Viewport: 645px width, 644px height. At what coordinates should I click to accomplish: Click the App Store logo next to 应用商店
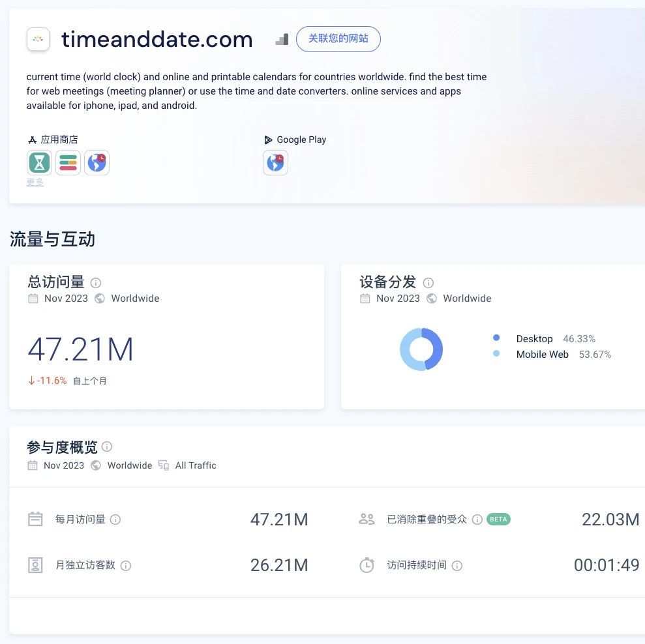coord(33,140)
